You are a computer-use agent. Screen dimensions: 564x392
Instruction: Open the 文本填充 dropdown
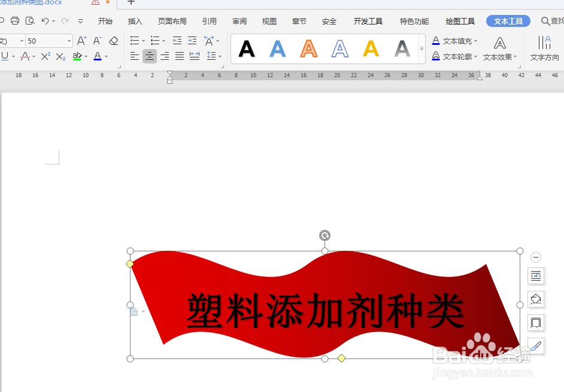pos(454,41)
